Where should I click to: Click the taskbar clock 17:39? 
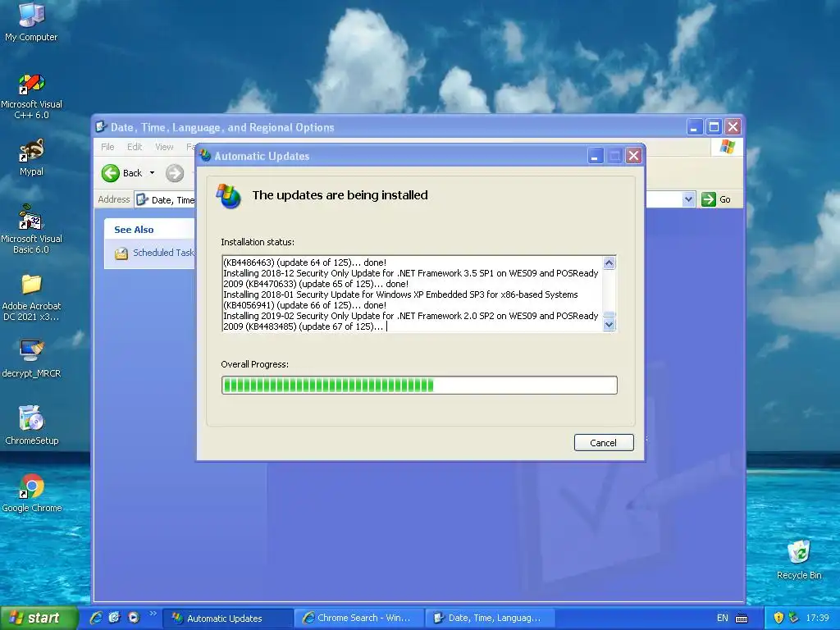pos(817,619)
